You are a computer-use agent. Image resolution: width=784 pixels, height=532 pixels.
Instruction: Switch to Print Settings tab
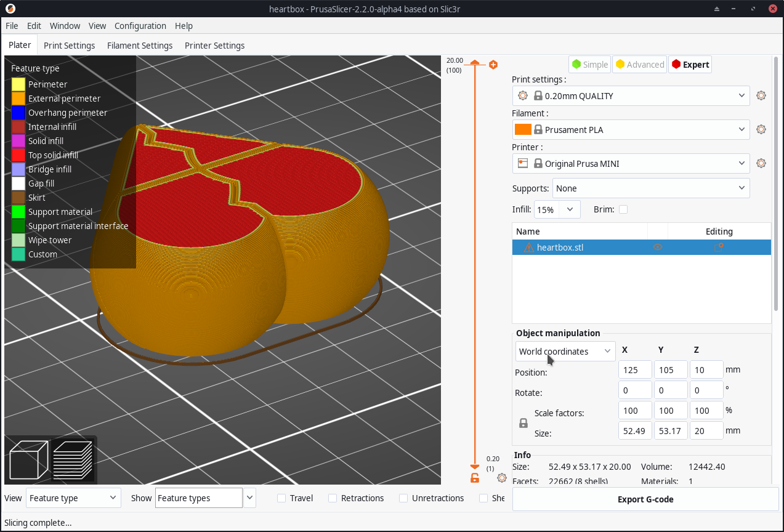tap(69, 46)
